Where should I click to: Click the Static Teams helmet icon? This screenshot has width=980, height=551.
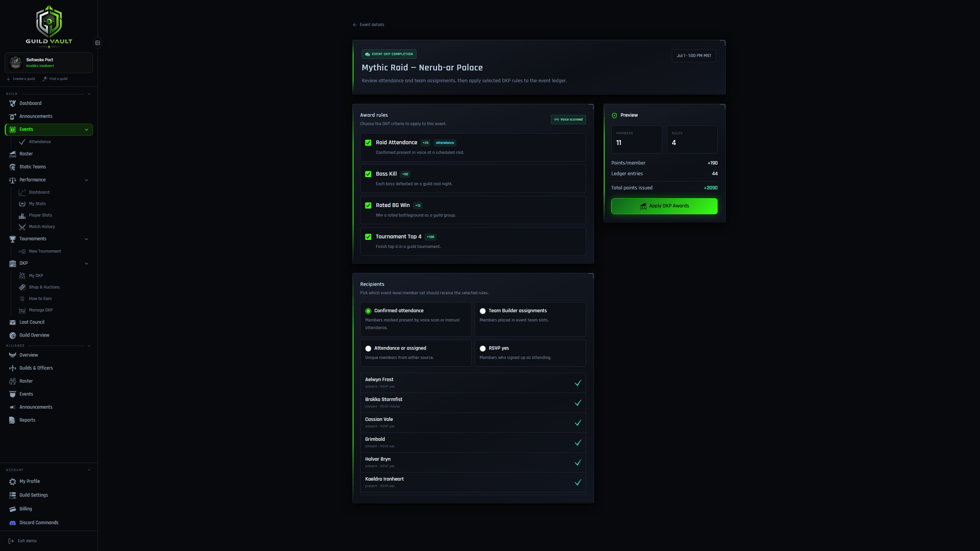(13, 167)
